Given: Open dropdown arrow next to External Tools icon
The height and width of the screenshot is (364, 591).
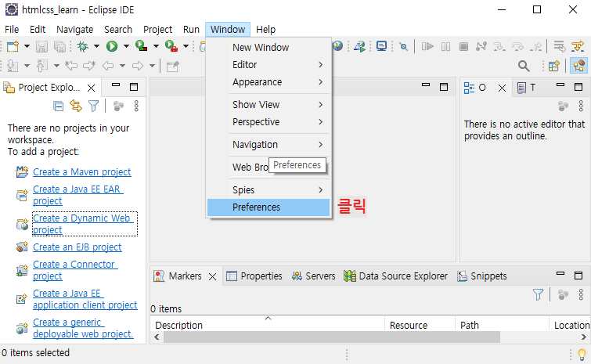Looking at the screenshot, I should 186,46.
